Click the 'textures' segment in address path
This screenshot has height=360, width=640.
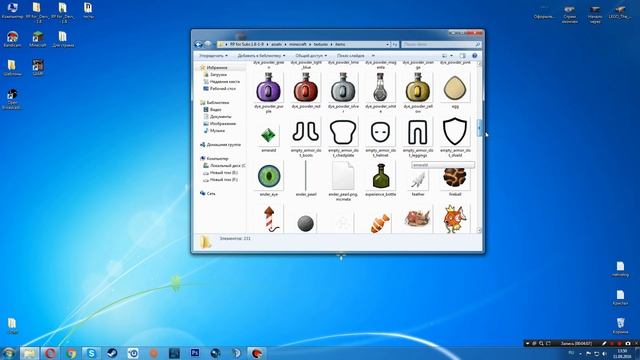tap(321, 44)
